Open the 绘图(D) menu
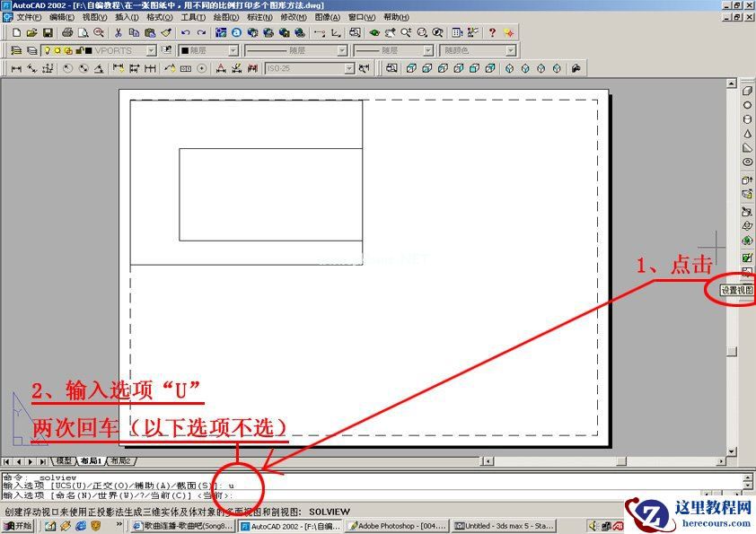The height and width of the screenshot is (534, 756). pos(226,17)
